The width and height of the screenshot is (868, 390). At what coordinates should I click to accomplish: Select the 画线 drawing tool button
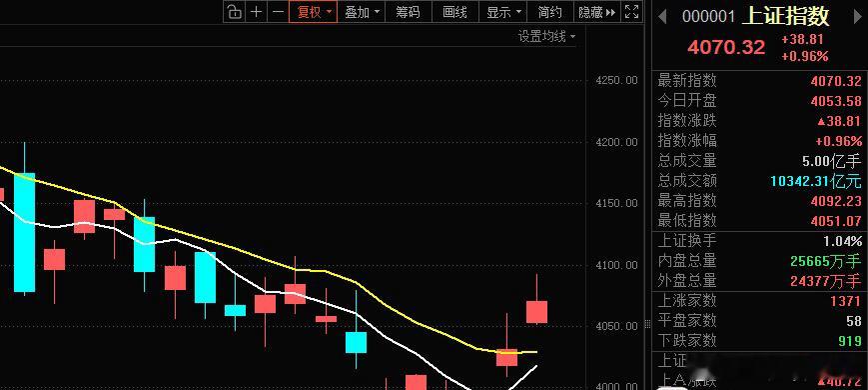455,12
